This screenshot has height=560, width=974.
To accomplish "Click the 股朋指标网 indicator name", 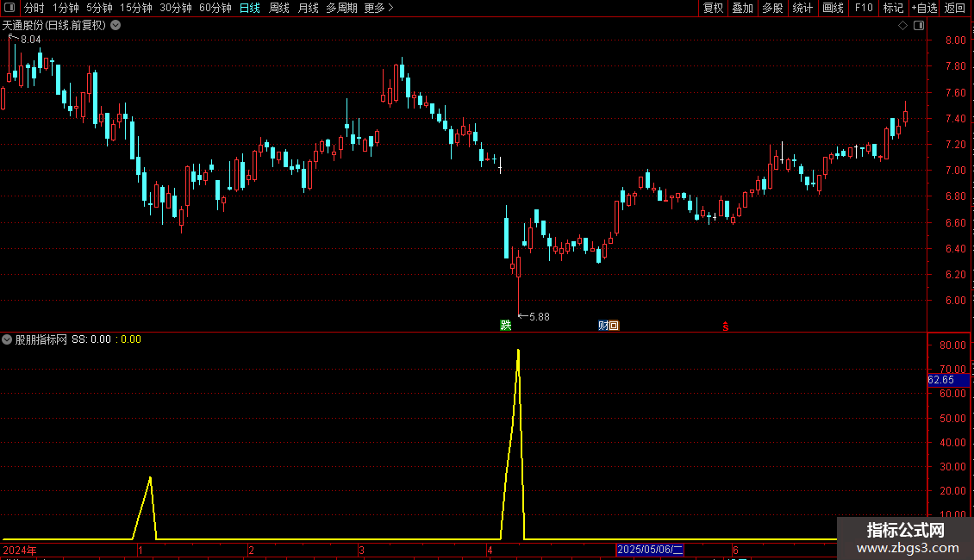I will 41,339.
